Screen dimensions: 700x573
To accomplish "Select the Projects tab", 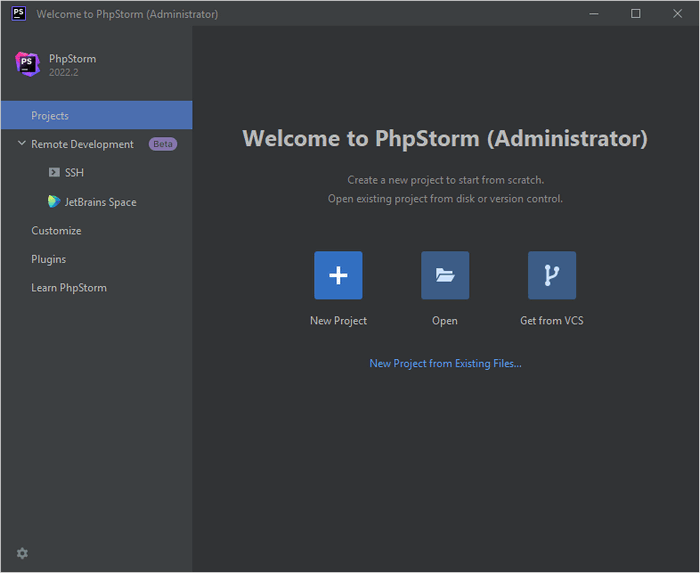I will 96,115.
